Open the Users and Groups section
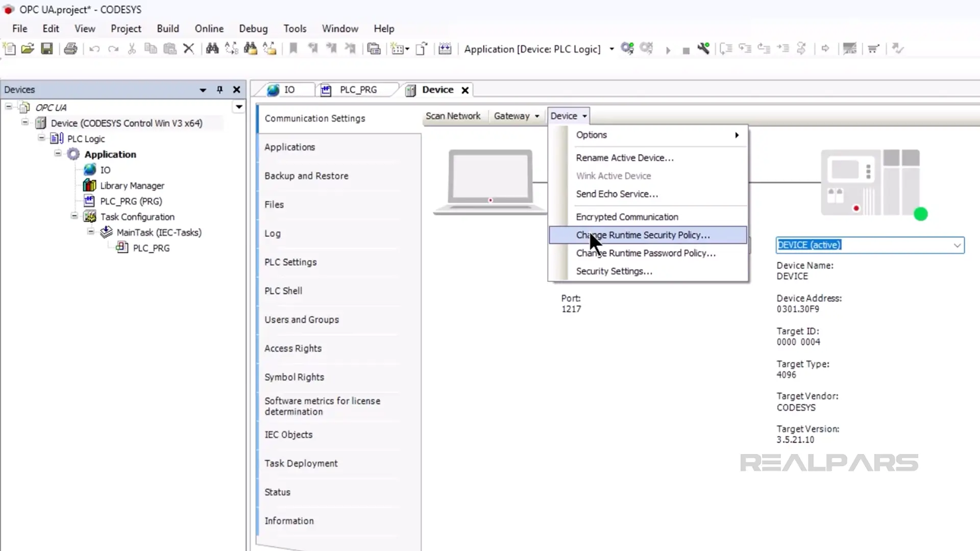Image resolution: width=980 pixels, height=551 pixels. (x=301, y=320)
